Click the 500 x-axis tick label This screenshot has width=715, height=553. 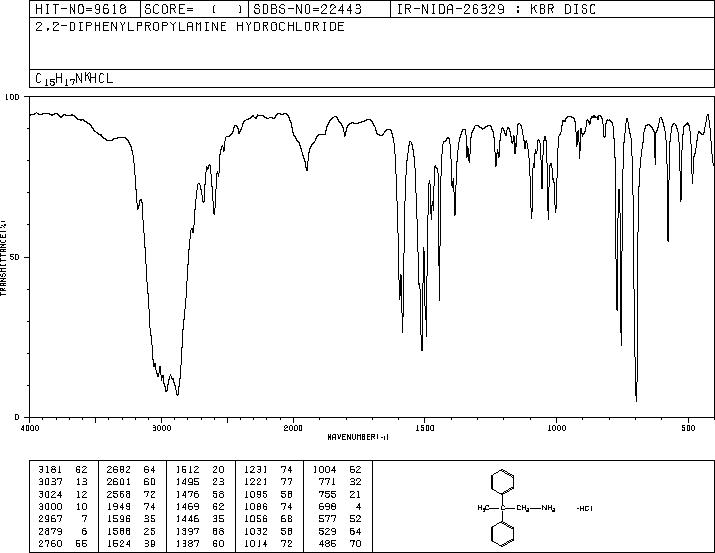pyautogui.click(x=688, y=428)
